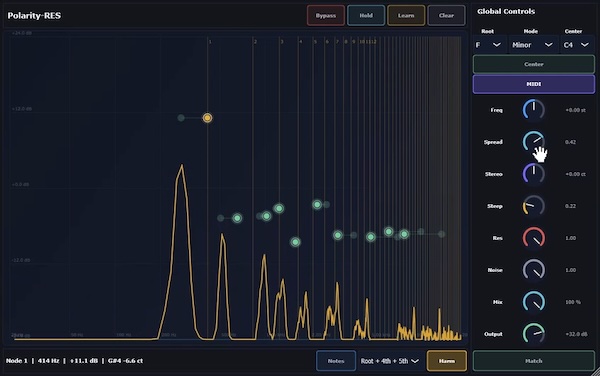Click the Node 1 status readout
This screenshot has height=376, width=600.
[x=74, y=361]
